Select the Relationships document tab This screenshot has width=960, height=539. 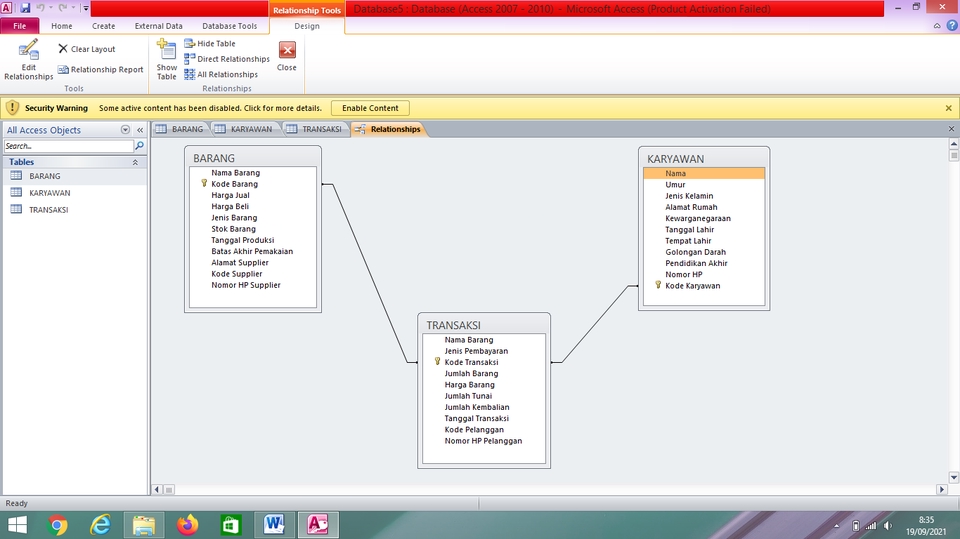click(388, 129)
